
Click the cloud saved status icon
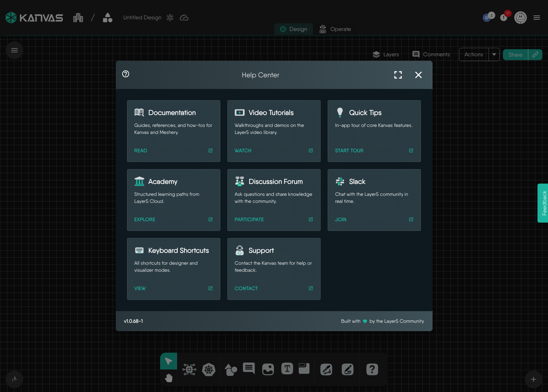[x=184, y=18]
